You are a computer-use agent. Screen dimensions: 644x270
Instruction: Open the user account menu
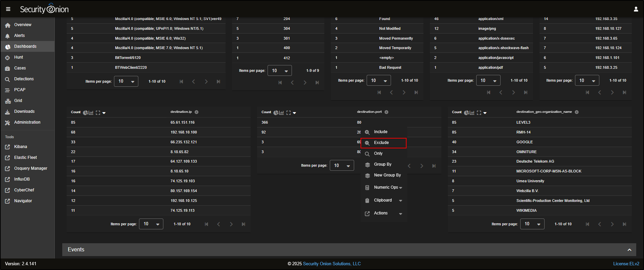tap(636, 9)
